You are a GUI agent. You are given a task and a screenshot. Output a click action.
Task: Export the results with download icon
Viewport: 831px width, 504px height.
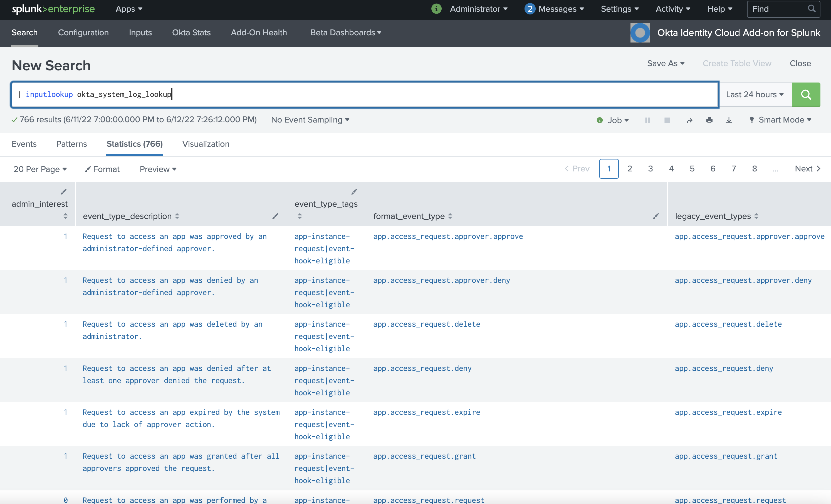(729, 120)
